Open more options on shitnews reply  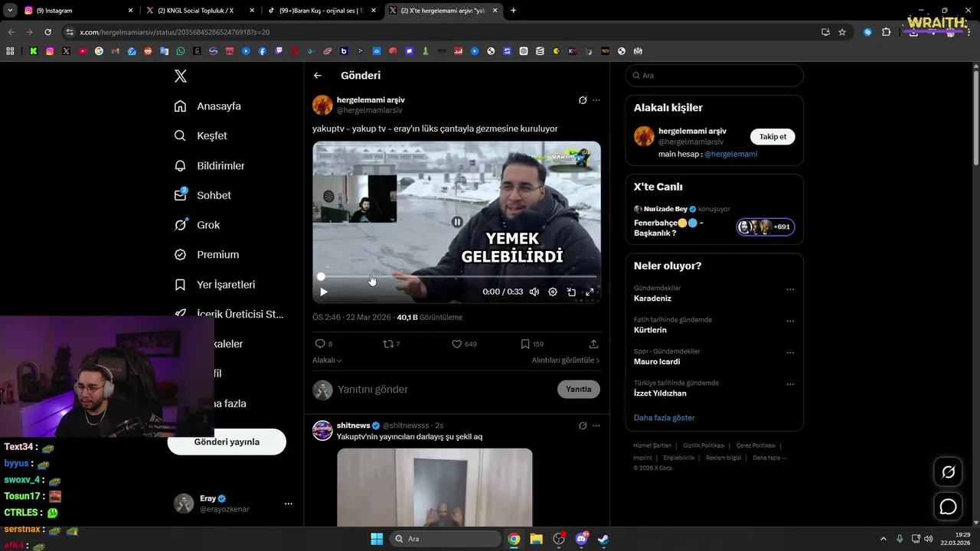click(x=596, y=425)
